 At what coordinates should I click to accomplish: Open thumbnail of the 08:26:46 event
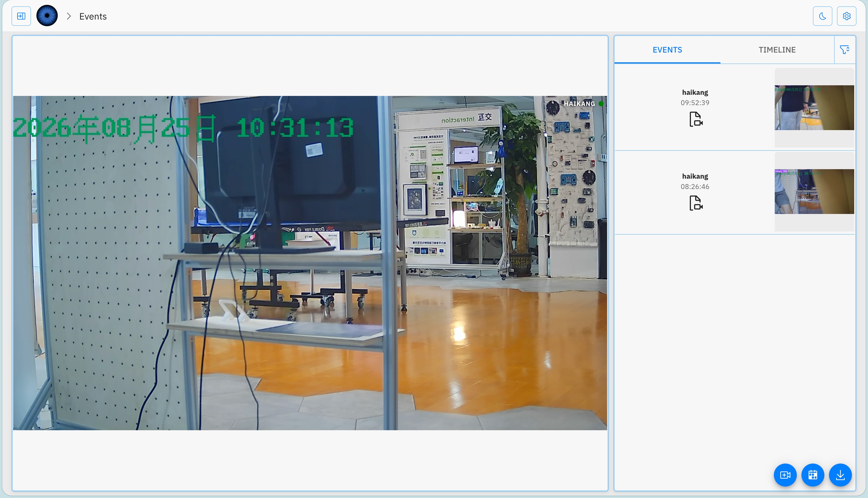coord(814,192)
